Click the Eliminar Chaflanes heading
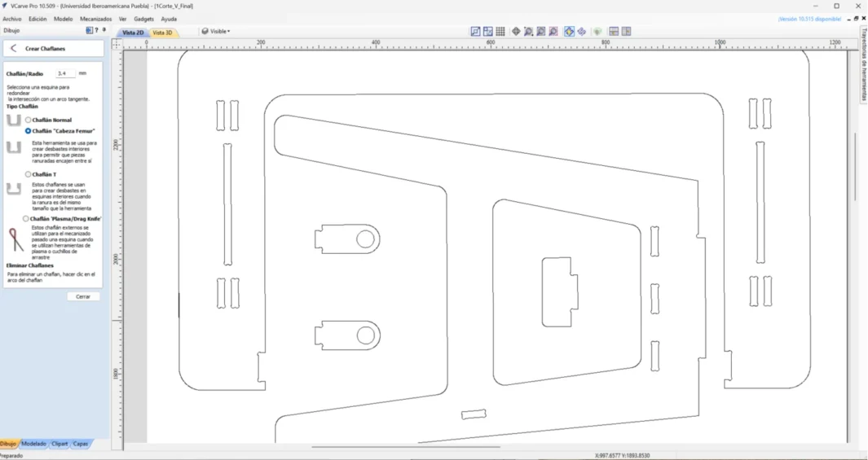This screenshot has width=868, height=460. 30,265
